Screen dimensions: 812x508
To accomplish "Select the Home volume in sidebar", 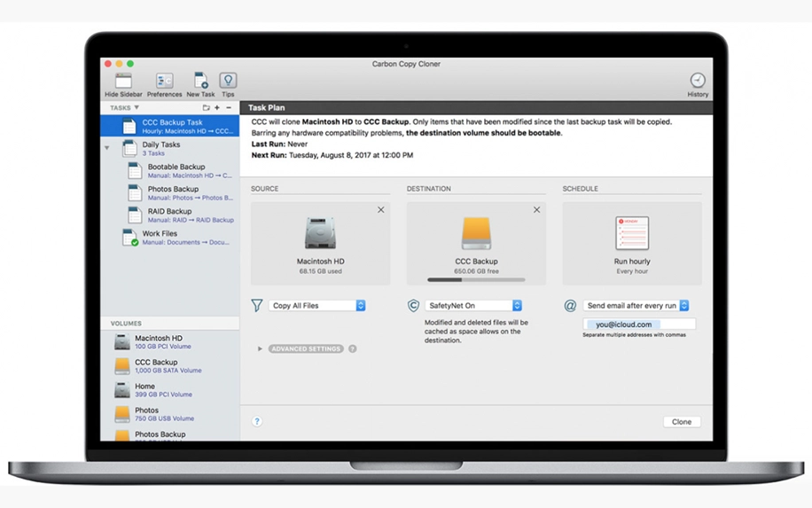I will pyautogui.click(x=170, y=390).
